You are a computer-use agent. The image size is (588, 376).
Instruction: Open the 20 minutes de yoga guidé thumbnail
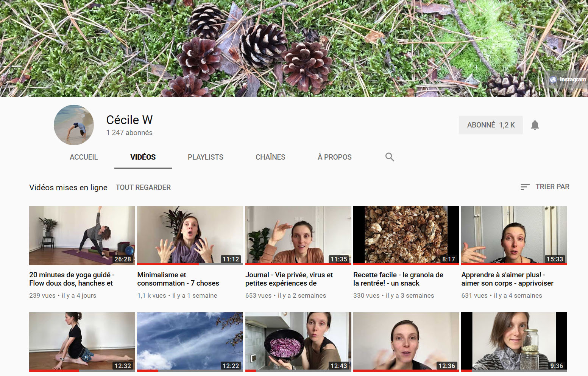(x=82, y=235)
